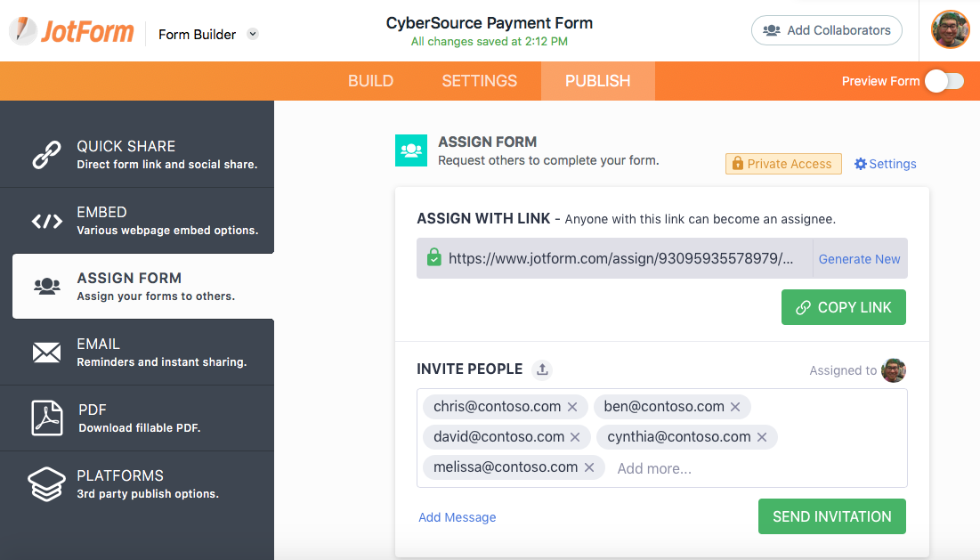Open the user profile avatar
This screenshot has height=560, width=980.
(950, 30)
